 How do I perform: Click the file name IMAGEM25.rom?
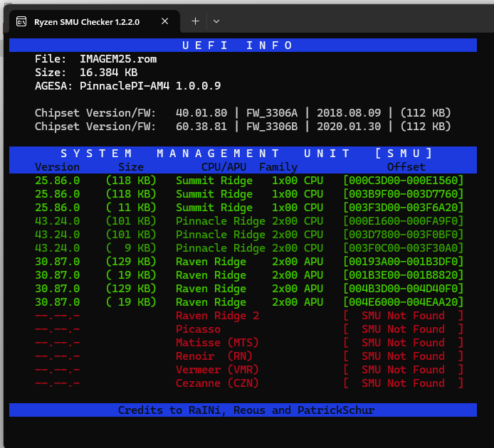118,59
